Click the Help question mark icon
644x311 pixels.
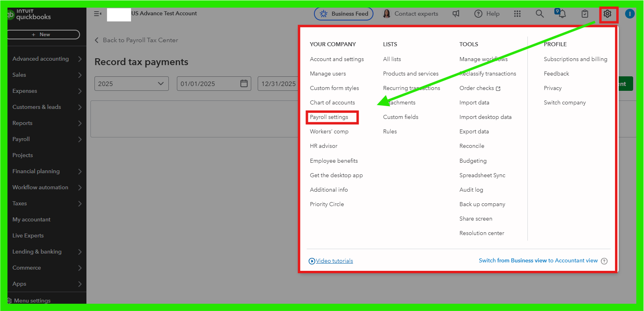pos(478,14)
